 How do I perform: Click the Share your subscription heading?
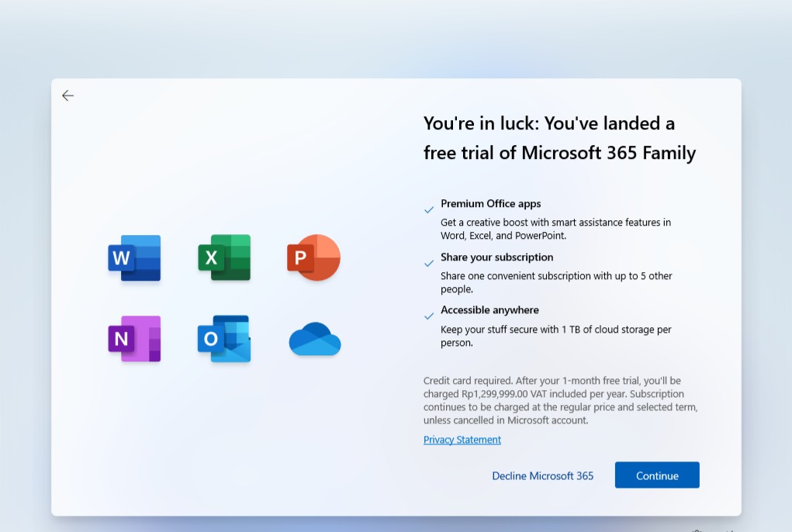pyautogui.click(x=497, y=257)
